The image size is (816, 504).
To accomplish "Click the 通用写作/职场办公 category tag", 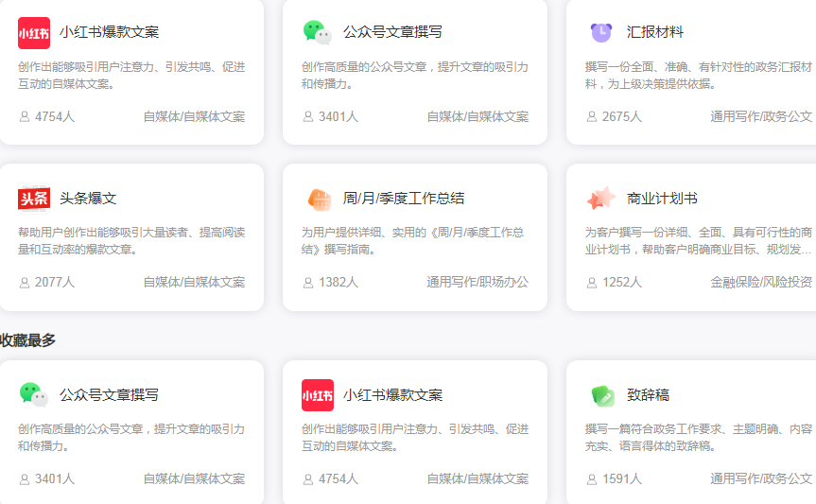I will coord(477,282).
